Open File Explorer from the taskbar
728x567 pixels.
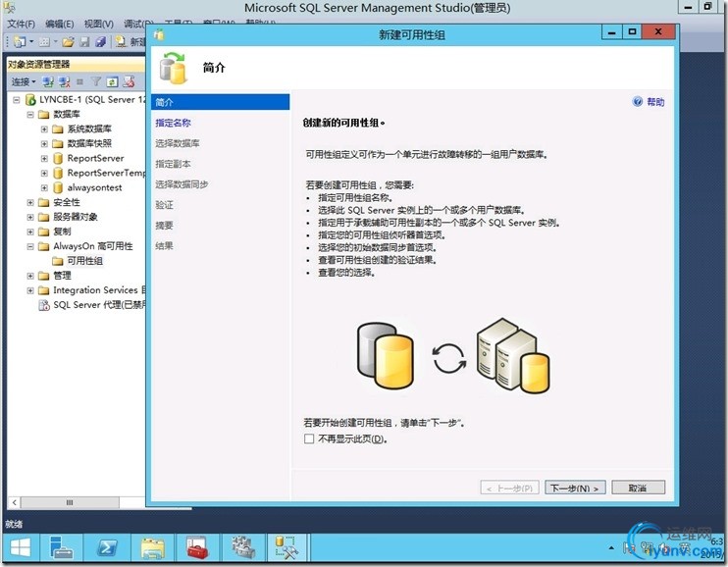(152, 548)
